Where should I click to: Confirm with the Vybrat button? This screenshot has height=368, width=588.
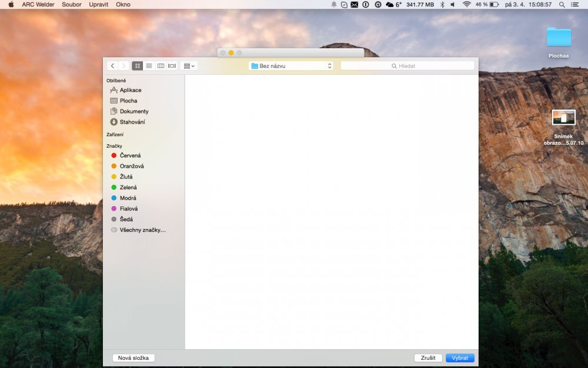tap(460, 358)
